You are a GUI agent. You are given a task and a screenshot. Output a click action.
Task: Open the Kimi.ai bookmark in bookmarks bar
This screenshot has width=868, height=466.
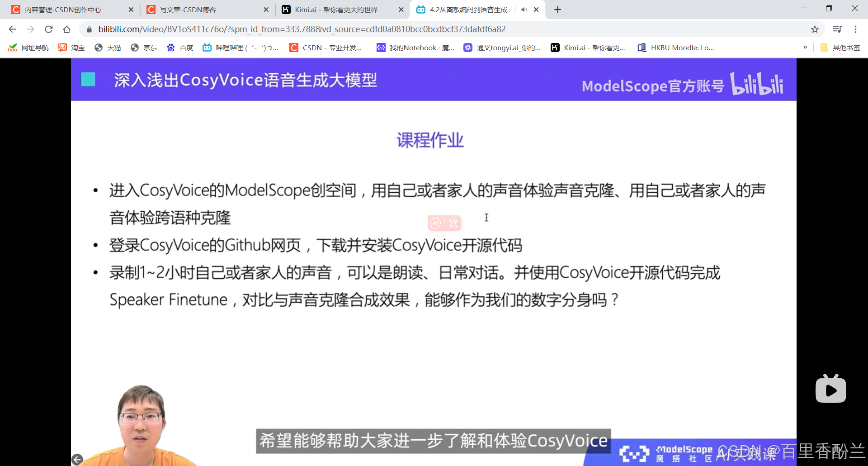coord(588,48)
